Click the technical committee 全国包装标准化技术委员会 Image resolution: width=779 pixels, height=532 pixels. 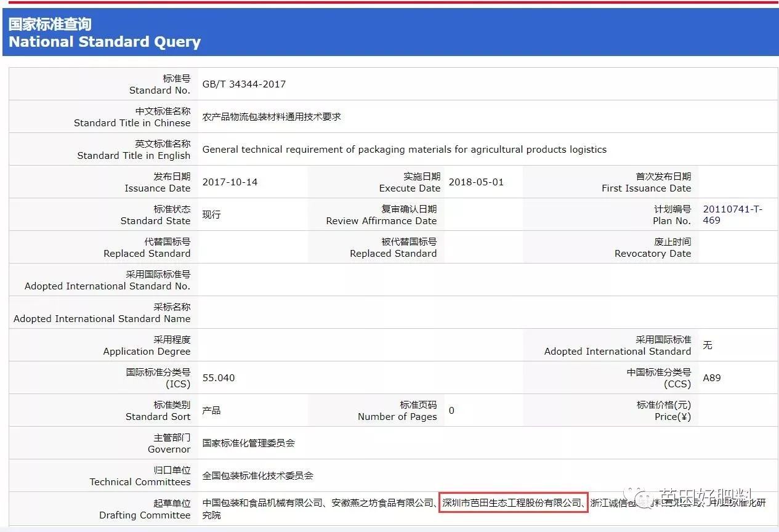click(x=258, y=476)
